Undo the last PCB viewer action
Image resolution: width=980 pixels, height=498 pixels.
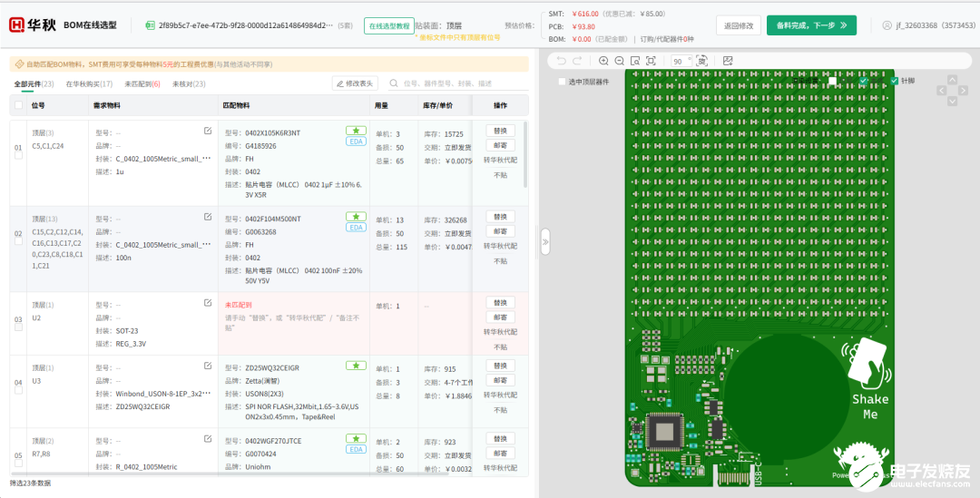561,61
